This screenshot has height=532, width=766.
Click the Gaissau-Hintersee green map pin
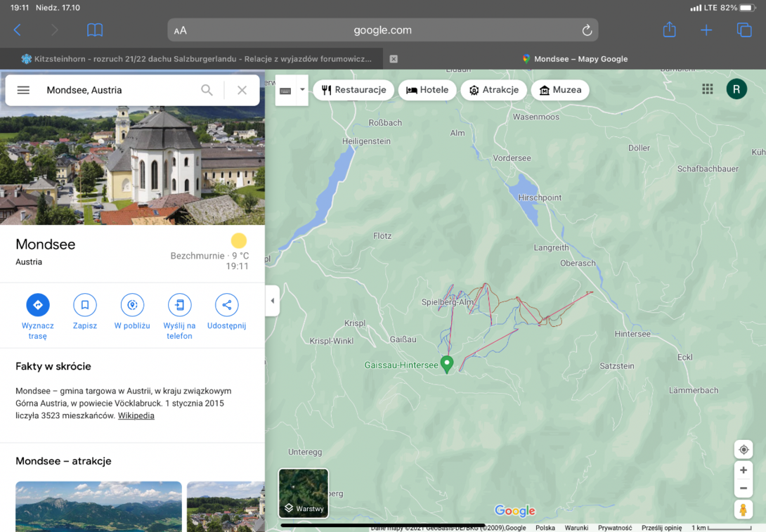point(446,364)
